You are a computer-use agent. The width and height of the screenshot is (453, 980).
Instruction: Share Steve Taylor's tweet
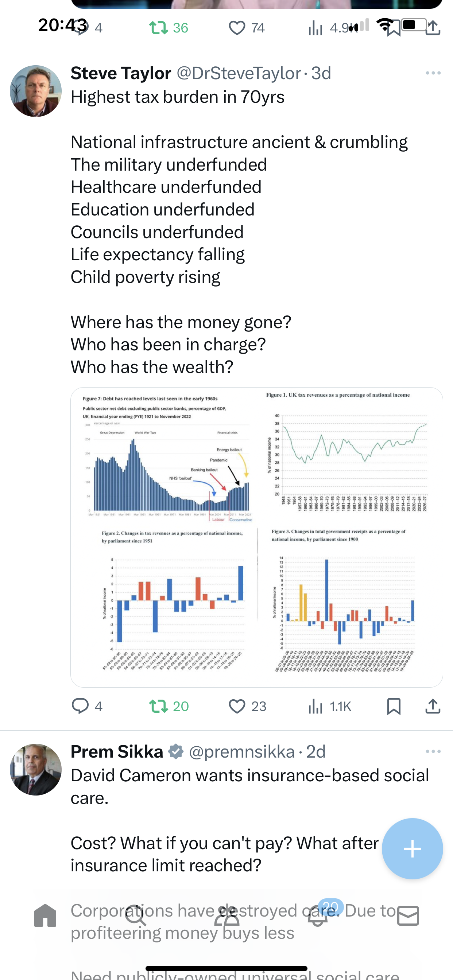click(433, 706)
